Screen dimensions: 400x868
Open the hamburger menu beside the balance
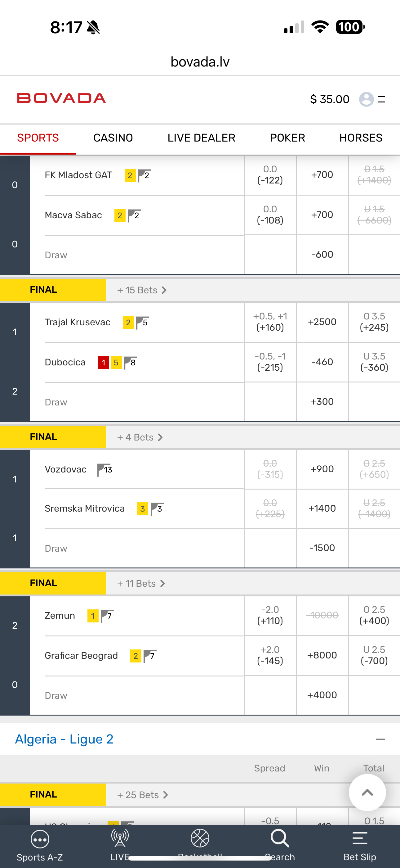click(381, 99)
